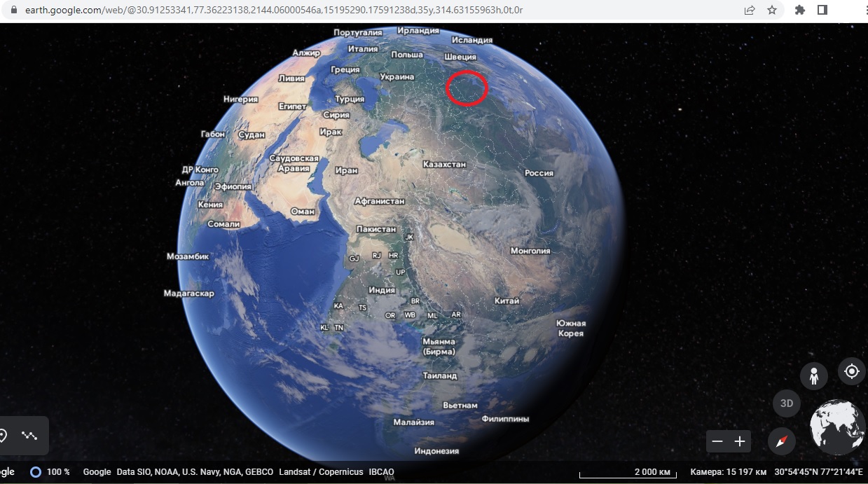The width and height of the screenshot is (868, 484).
Task: Click the Landsat / Copernicus attribution
Action: tap(321, 472)
